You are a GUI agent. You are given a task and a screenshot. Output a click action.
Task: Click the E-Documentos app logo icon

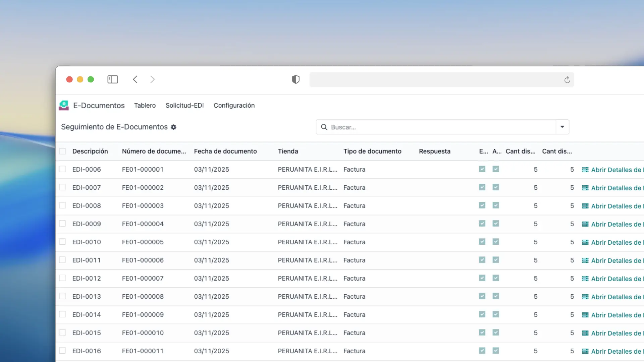point(64,106)
